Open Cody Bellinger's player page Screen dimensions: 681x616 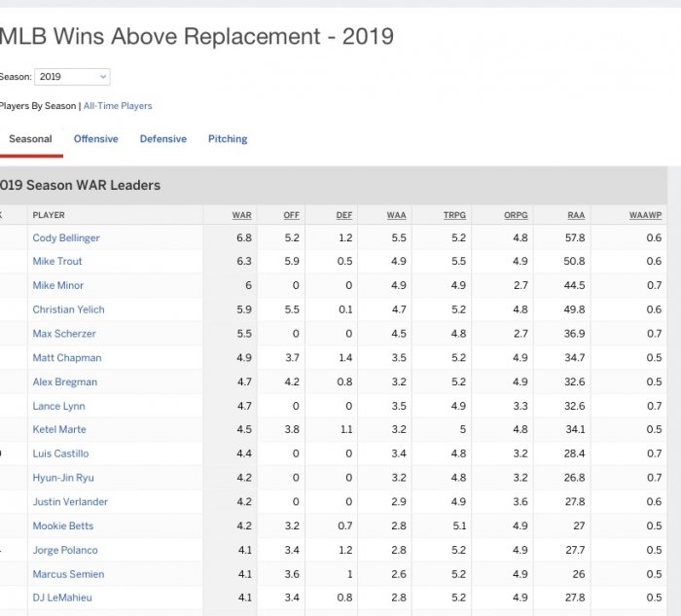tap(66, 237)
